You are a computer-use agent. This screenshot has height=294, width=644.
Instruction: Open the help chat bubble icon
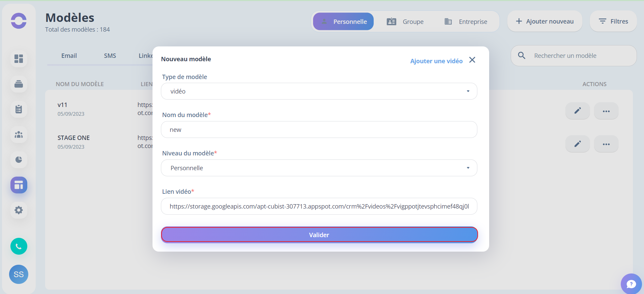(x=631, y=284)
